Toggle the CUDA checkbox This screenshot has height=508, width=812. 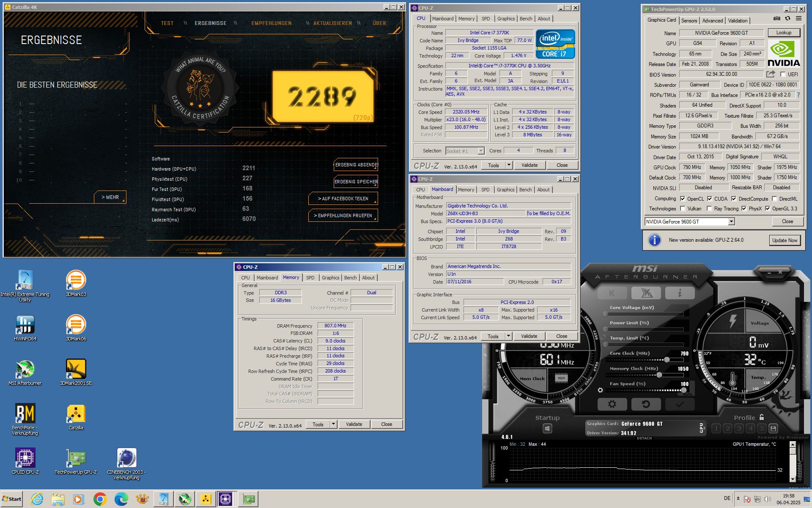click(x=710, y=199)
